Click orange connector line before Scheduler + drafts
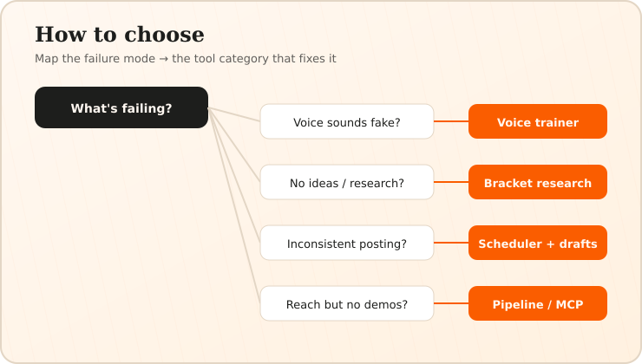Screen dimensions: 642x364 tap(451, 243)
